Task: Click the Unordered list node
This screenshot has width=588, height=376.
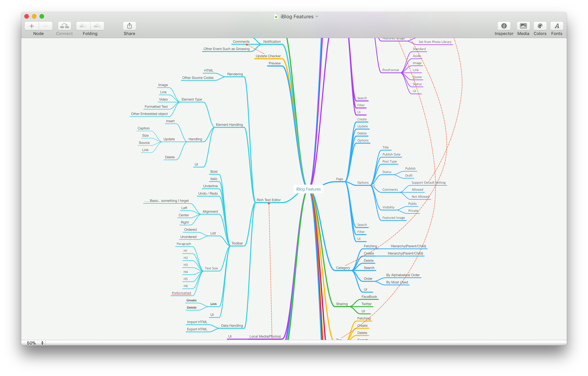Action: click(188, 237)
